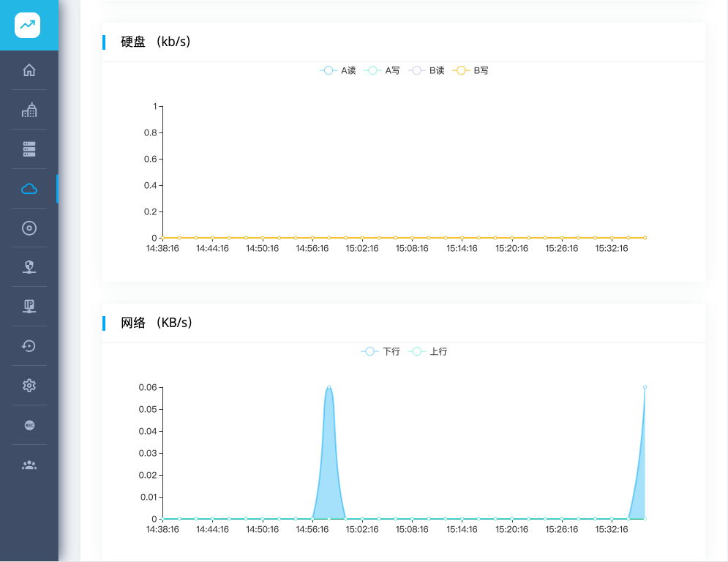The height and width of the screenshot is (562, 728).
Task: Click the 15:32:16 label on network chart axis
Action: point(612,530)
